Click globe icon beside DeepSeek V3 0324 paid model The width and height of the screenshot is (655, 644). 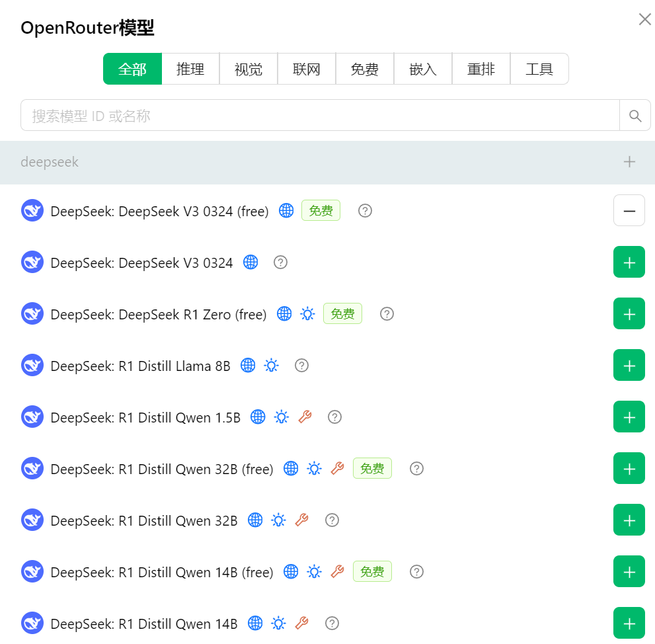click(250, 262)
